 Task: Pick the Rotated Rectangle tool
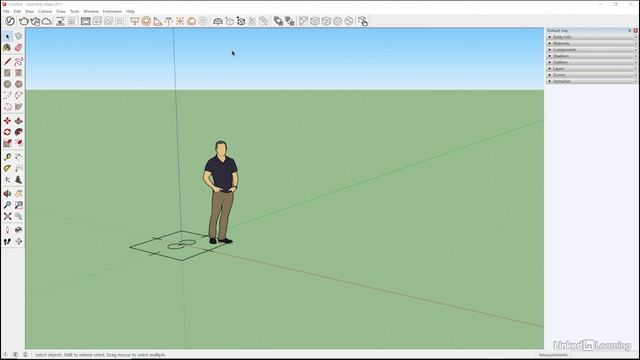pos(19,73)
